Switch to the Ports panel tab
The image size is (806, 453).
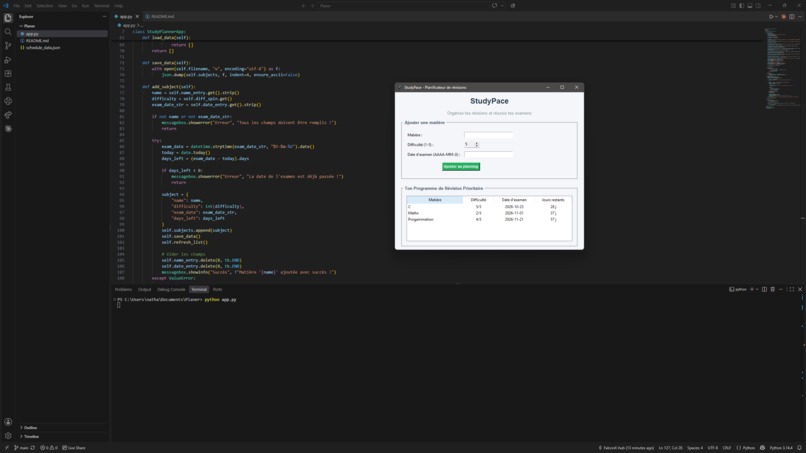click(x=217, y=289)
